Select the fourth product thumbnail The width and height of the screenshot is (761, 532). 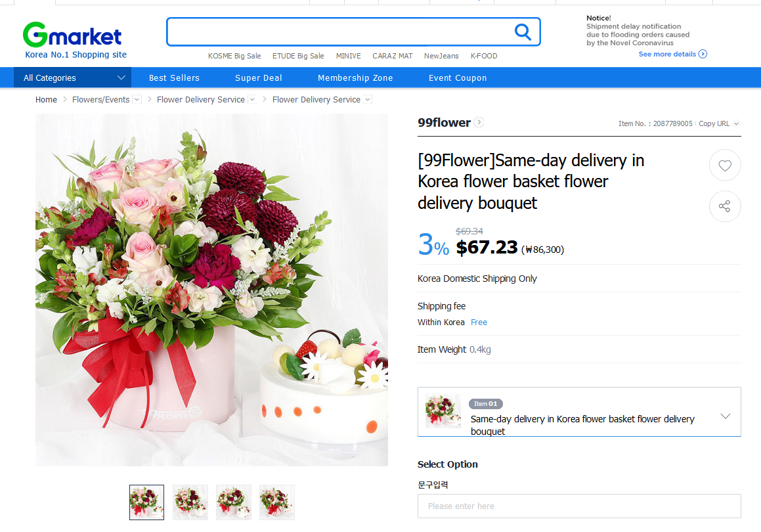(x=277, y=502)
